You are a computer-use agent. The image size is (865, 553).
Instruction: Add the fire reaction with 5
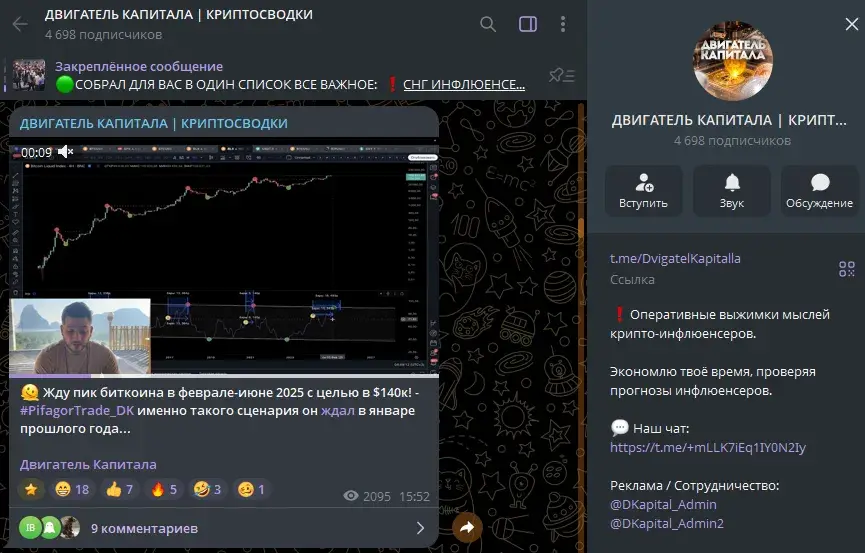point(164,489)
